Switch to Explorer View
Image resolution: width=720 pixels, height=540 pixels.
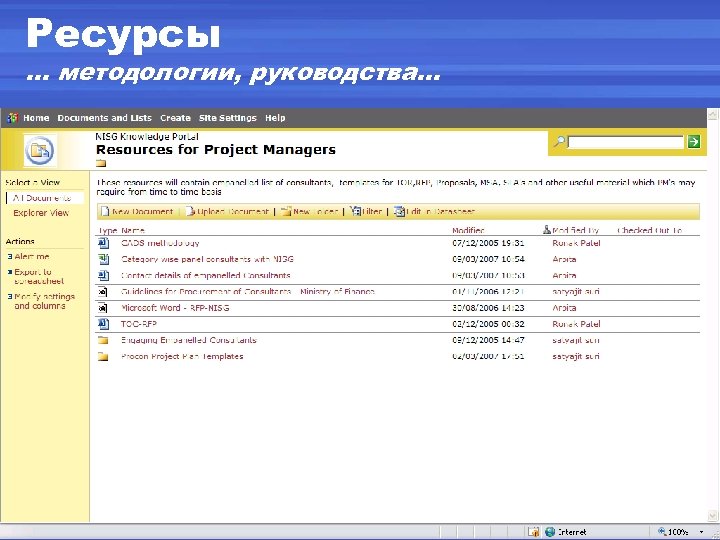(x=41, y=213)
